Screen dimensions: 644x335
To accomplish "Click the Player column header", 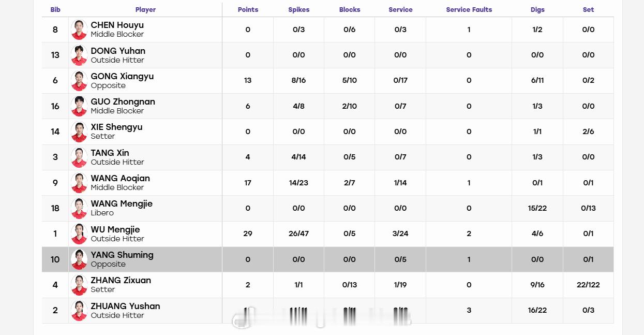I will click(145, 10).
